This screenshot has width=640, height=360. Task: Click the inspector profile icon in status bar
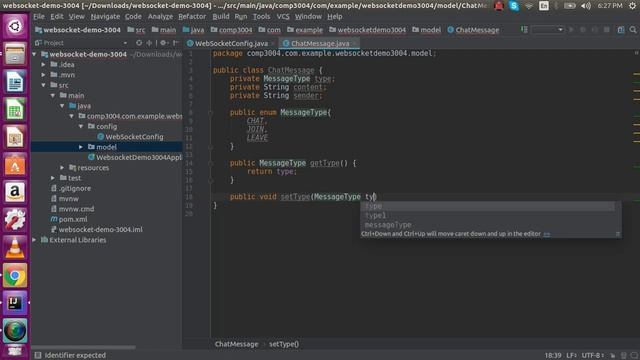click(x=623, y=356)
